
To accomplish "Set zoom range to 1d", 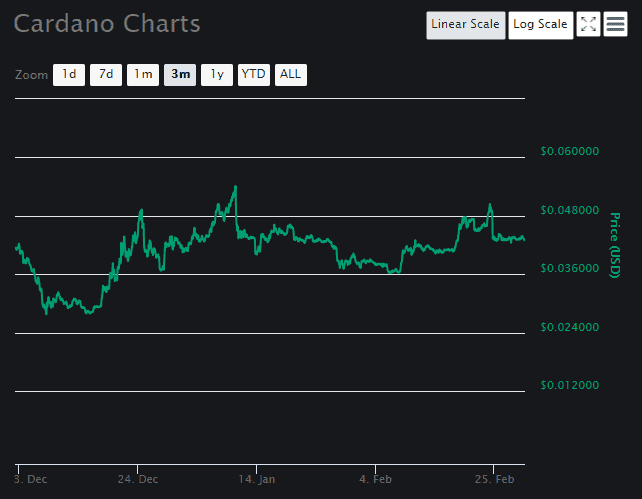I will 69,75.
